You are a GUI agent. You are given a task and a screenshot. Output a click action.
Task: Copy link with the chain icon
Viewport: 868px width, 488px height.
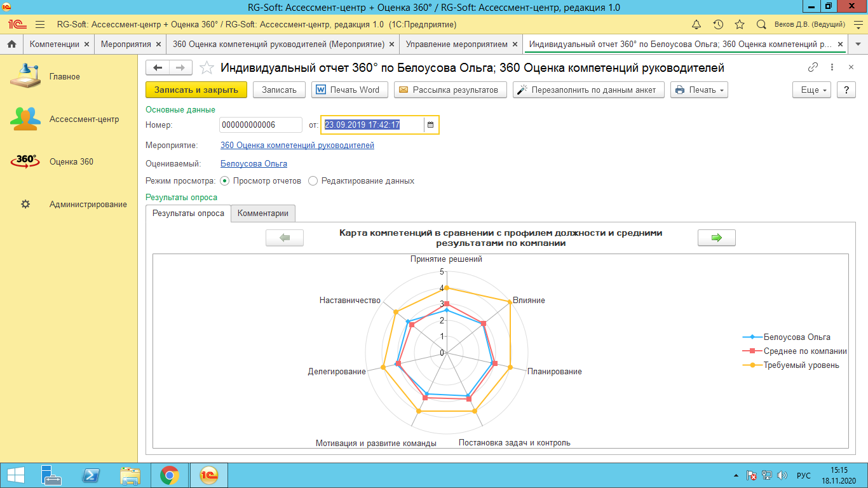(x=813, y=67)
